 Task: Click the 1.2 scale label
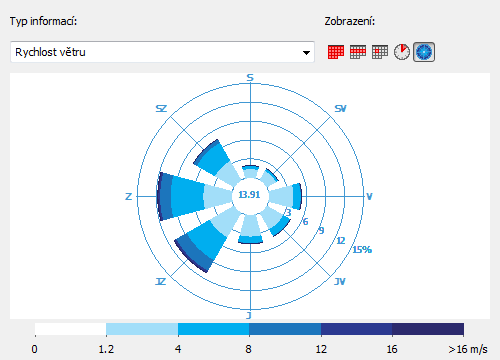(x=106, y=349)
